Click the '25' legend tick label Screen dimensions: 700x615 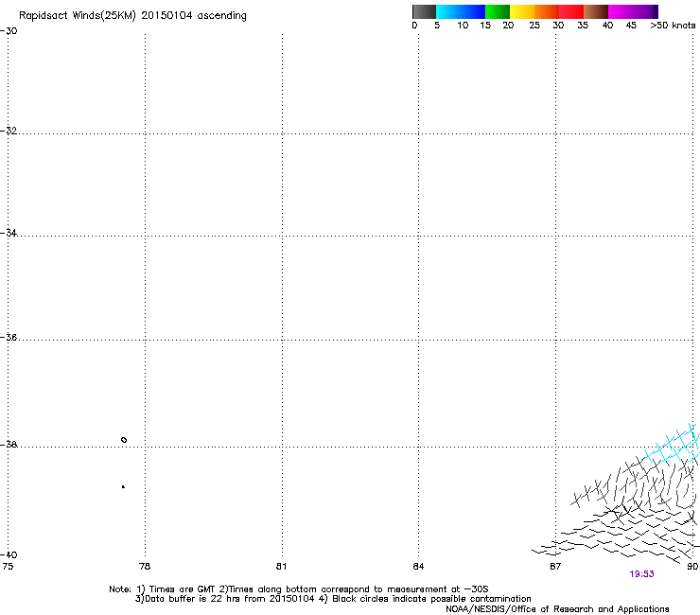(534, 26)
